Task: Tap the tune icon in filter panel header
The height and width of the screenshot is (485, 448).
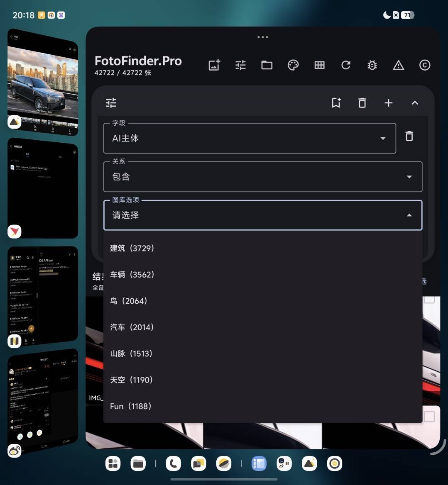Action: tap(111, 103)
